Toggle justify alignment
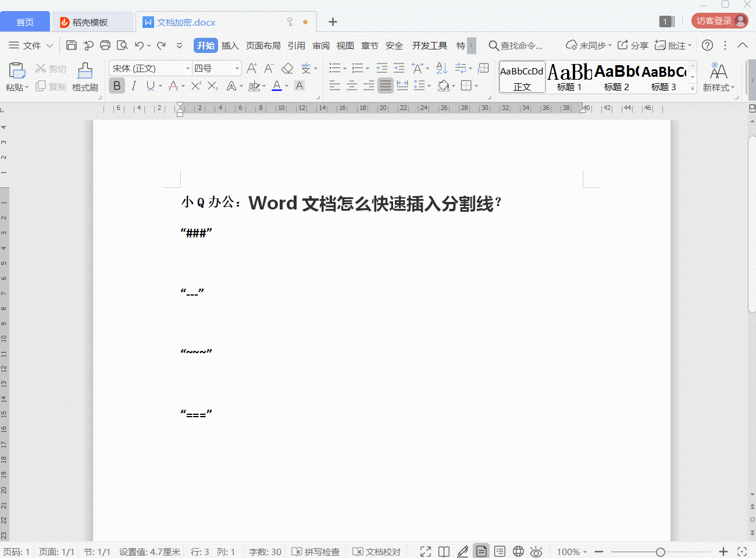 coord(386,86)
